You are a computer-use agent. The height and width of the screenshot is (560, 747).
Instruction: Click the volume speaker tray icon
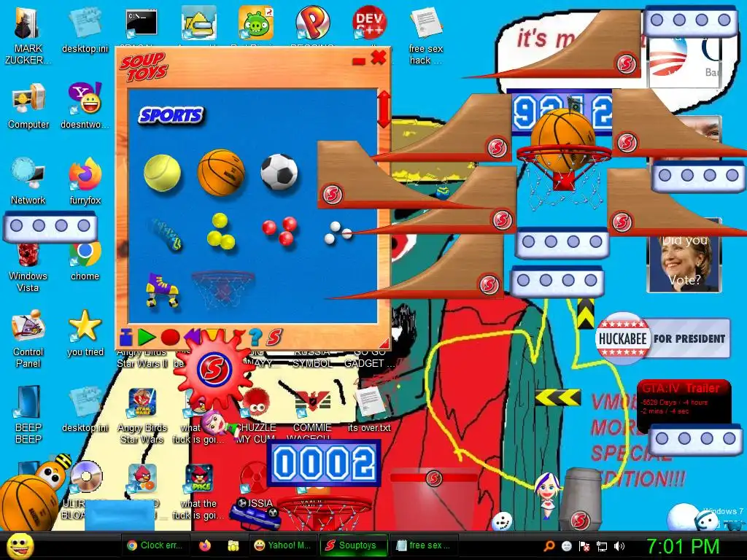pos(619,546)
